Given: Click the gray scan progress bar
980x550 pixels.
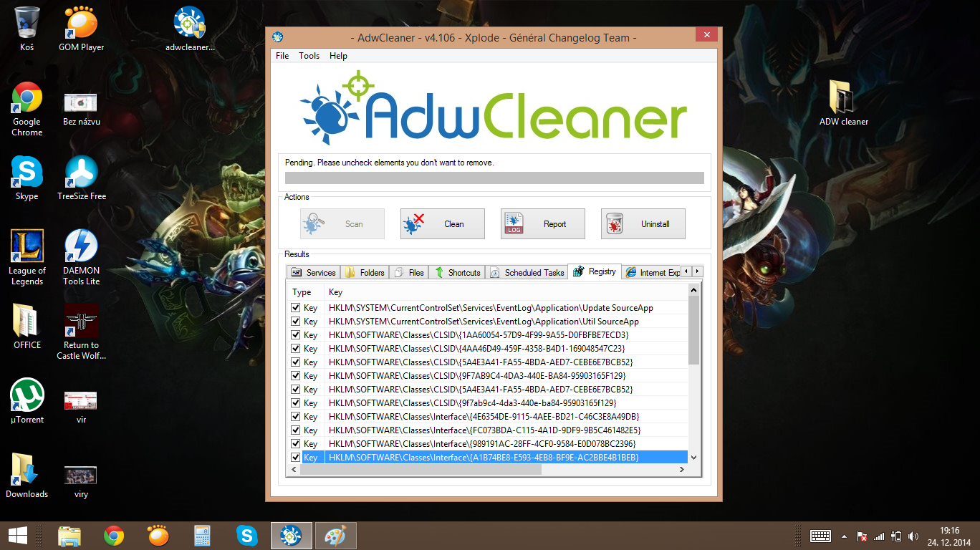Looking at the screenshot, I should pos(494,178).
